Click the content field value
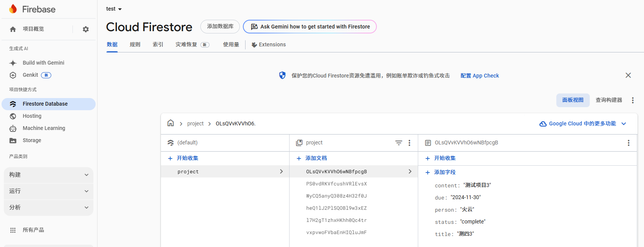This screenshot has width=644, height=247. [477, 185]
